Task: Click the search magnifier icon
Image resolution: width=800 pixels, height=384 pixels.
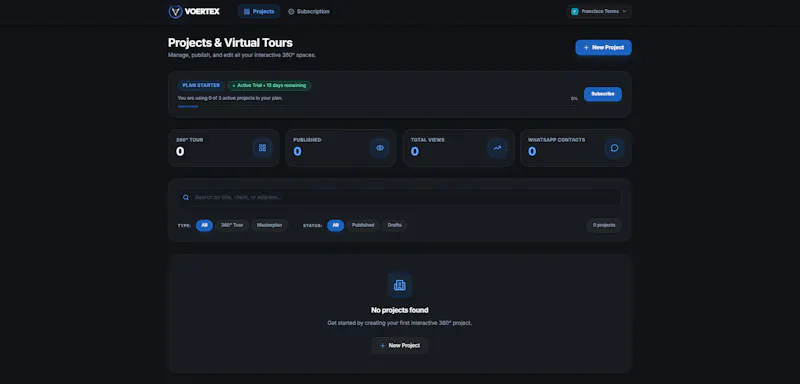Action: [186, 197]
